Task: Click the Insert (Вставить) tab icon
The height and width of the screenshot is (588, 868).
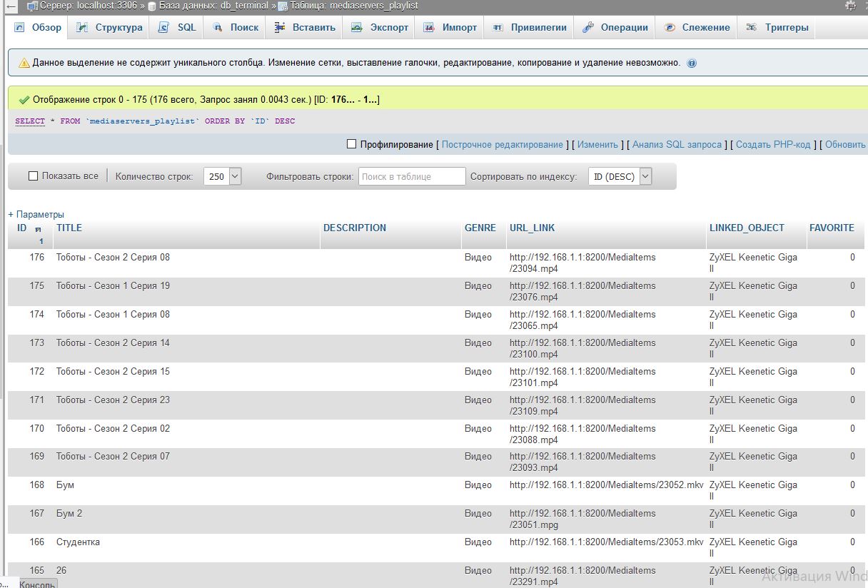Action: click(x=280, y=28)
